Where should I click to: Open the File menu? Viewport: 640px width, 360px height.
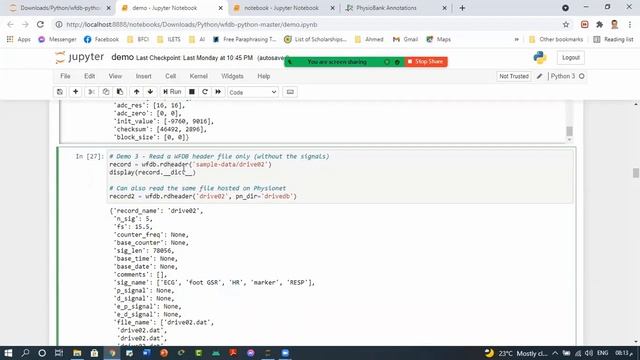pyautogui.click(x=65, y=76)
